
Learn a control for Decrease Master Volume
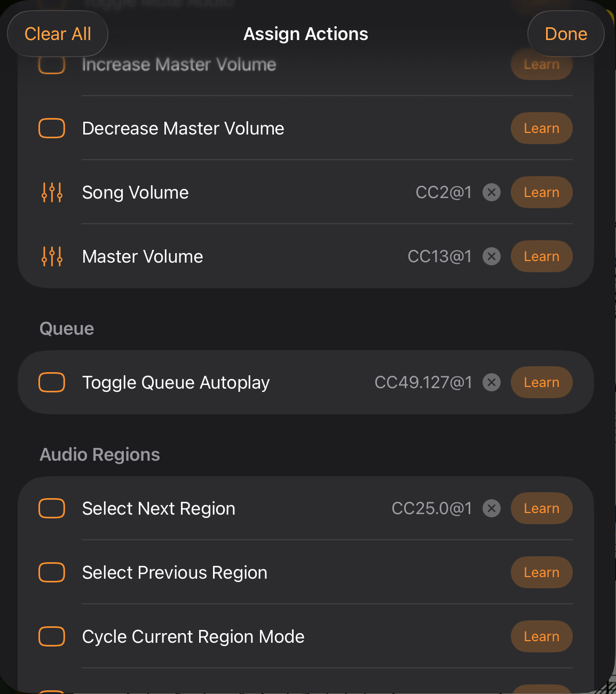[541, 128]
